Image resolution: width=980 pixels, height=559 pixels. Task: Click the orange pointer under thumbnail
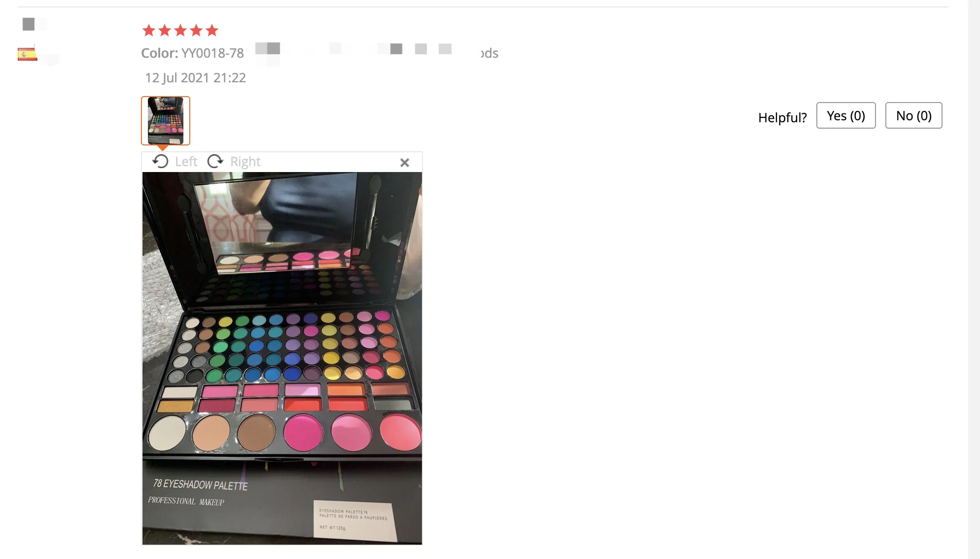click(x=163, y=147)
